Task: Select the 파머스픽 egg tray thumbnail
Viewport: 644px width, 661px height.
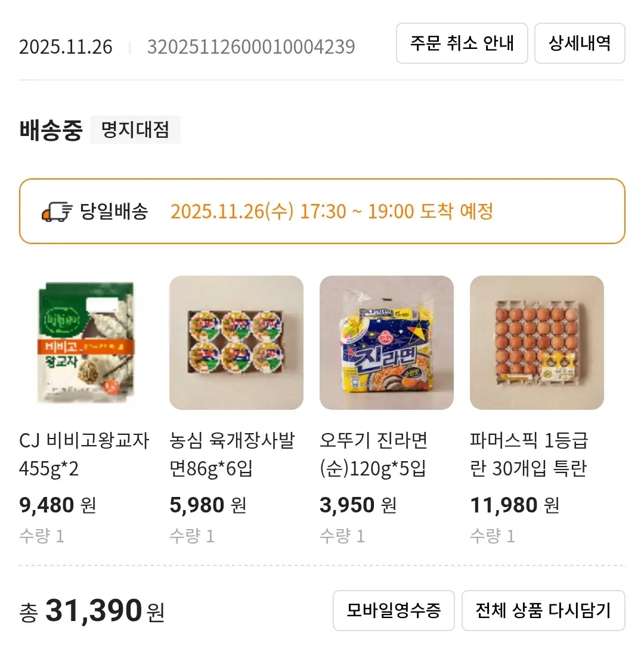Action: tap(537, 342)
